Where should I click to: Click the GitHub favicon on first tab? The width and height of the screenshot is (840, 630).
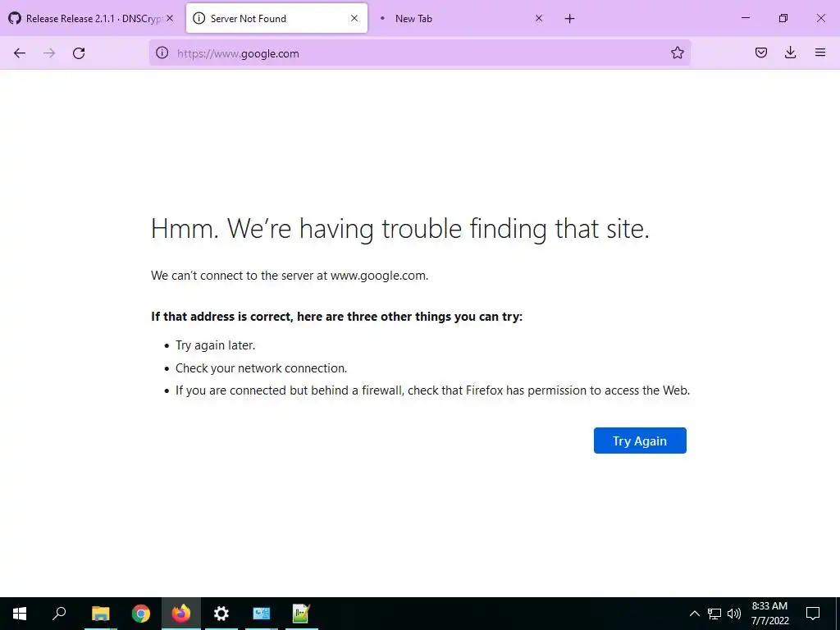pyautogui.click(x=15, y=18)
